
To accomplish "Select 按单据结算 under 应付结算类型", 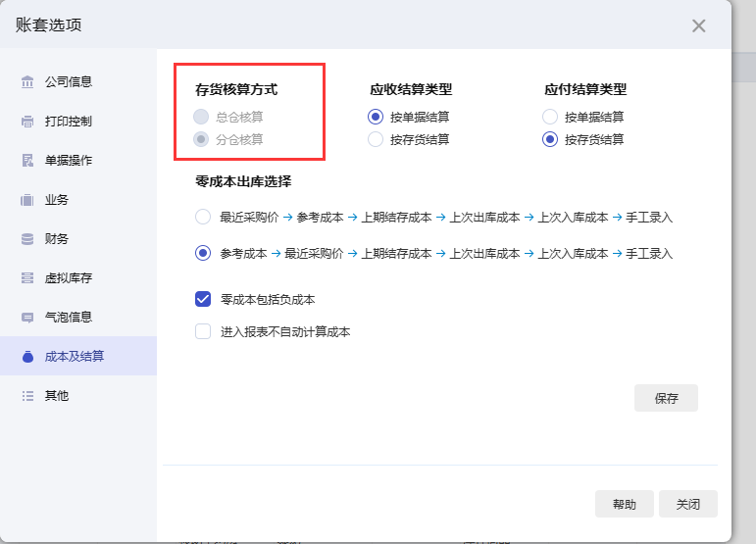I will pos(550,117).
